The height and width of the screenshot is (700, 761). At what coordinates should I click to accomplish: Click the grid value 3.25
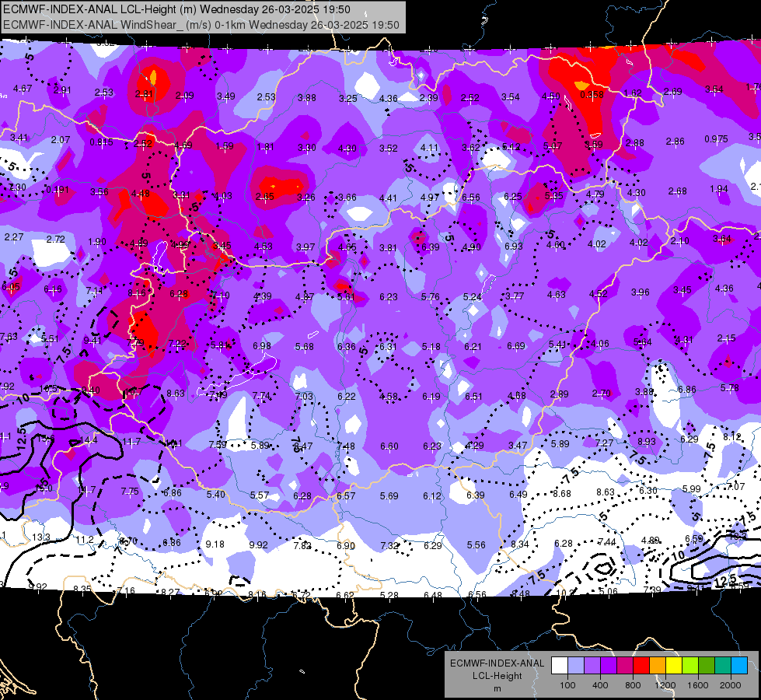348,98
